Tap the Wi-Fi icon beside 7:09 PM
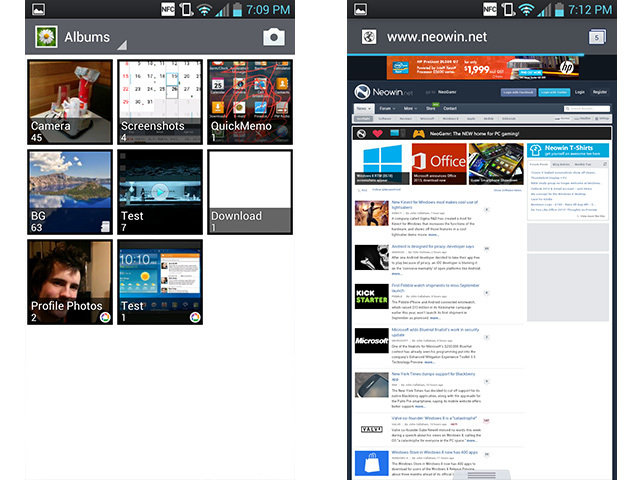This screenshot has width=640, height=480. pyautogui.click(x=204, y=10)
